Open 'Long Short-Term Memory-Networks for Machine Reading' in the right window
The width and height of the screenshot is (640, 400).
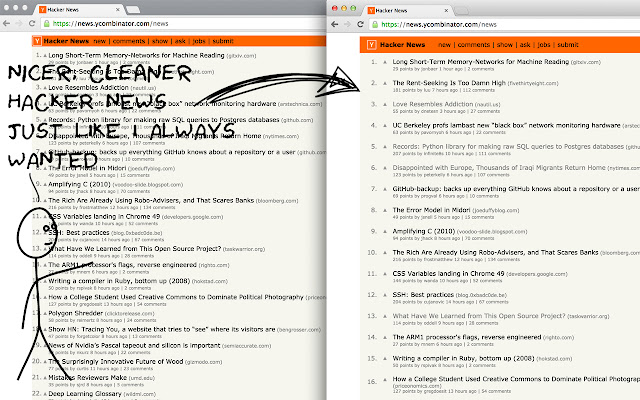480,62
